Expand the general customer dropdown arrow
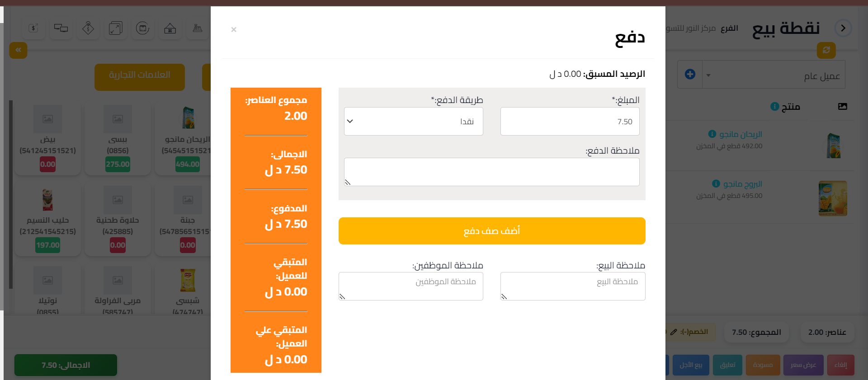 (x=708, y=75)
